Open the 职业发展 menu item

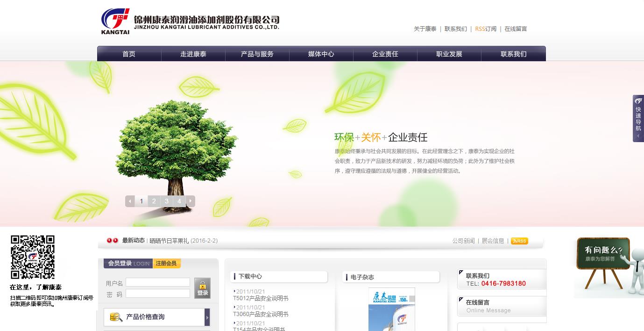pyautogui.click(x=449, y=54)
